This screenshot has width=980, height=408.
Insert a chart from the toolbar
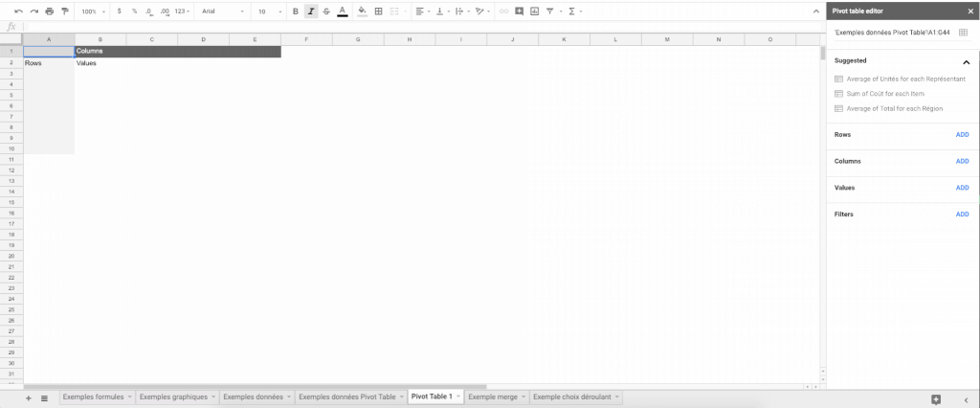pyautogui.click(x=534, y=11)
